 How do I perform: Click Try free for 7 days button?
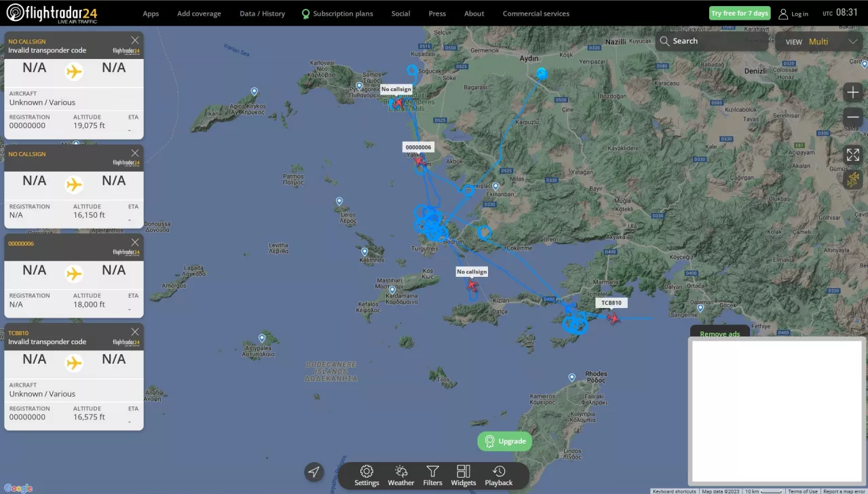(x=740, y=14)
